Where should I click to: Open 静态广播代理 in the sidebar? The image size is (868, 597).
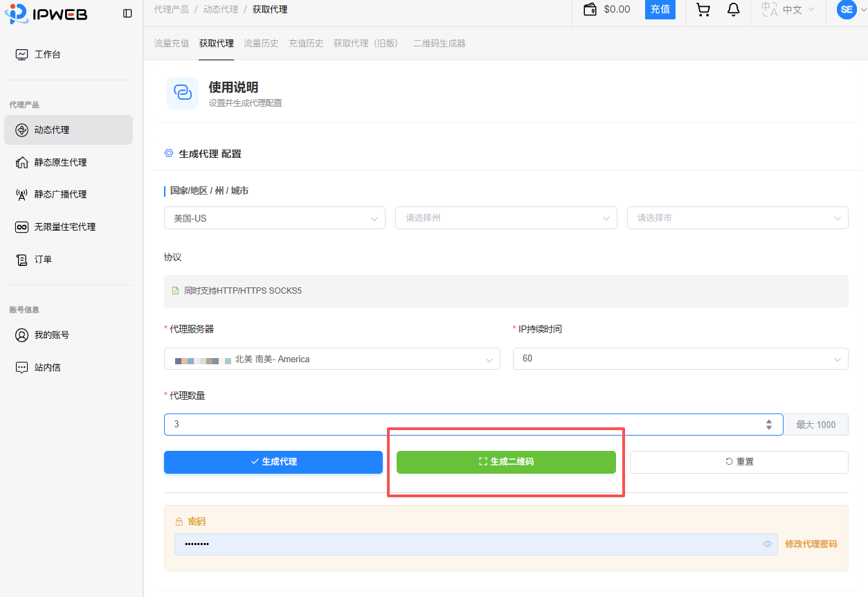click(x=69, y=194)
